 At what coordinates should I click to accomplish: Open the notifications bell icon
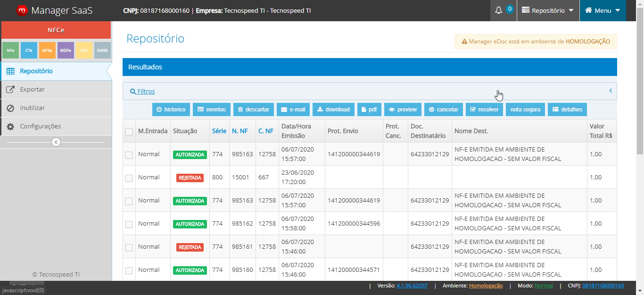coord(499,10)
